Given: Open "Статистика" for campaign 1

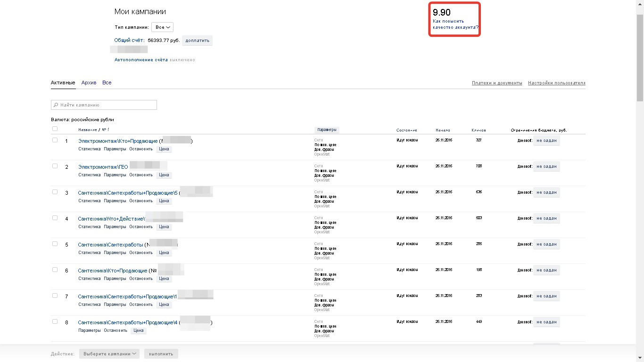Looking at the screenshot, I should (x=90, y=149).
